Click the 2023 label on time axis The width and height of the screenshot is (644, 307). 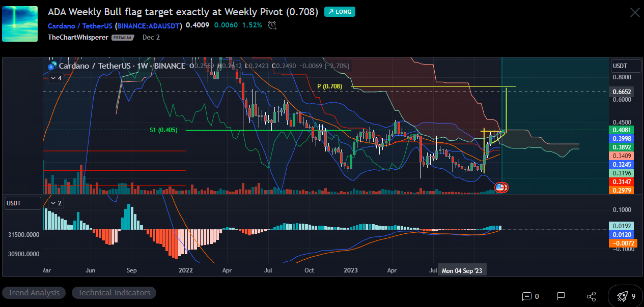(351, 271)
